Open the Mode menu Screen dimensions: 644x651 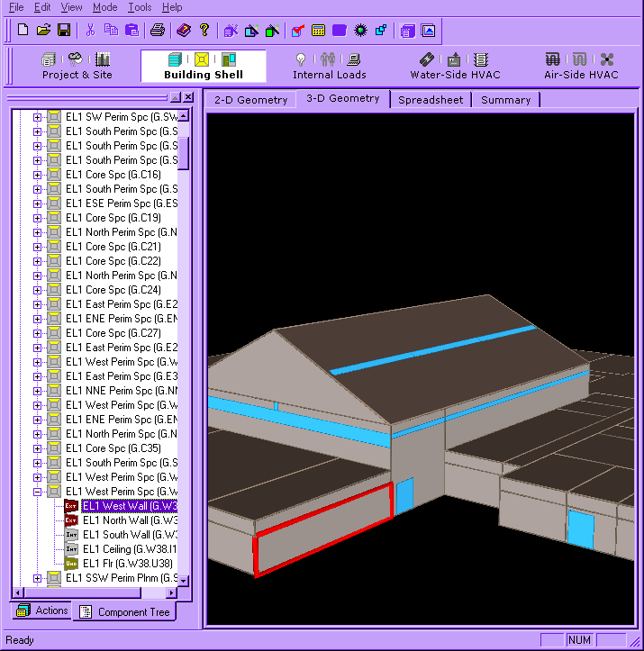pos(104,7)
